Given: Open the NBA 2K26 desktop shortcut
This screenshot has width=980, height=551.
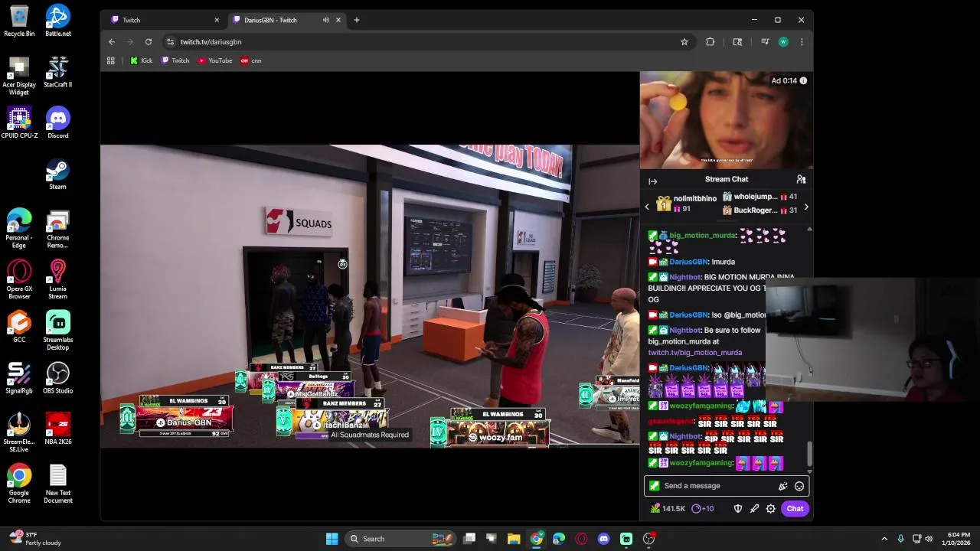Looking at the screenshot, I should 57,429.
